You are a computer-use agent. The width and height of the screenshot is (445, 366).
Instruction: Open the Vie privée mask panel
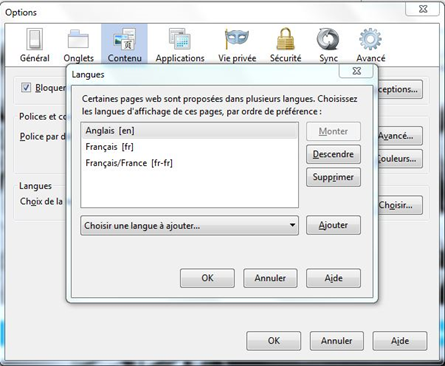tap(237, 46)
